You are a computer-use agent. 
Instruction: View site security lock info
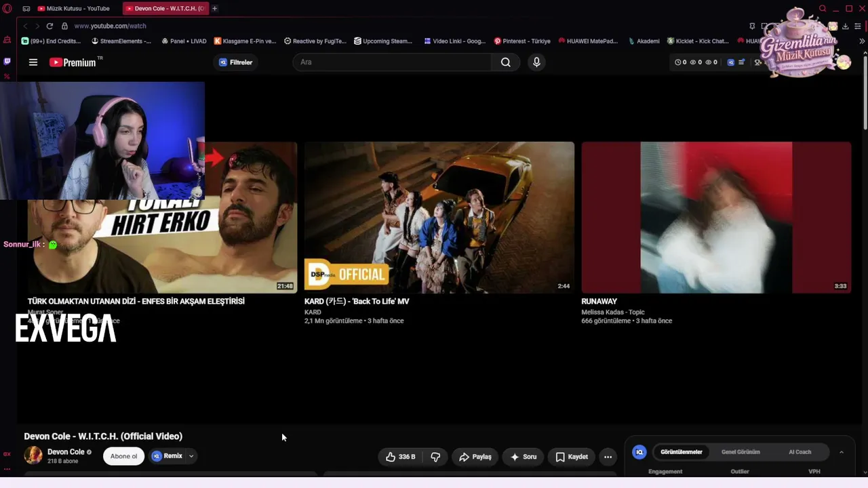point(64,26)
